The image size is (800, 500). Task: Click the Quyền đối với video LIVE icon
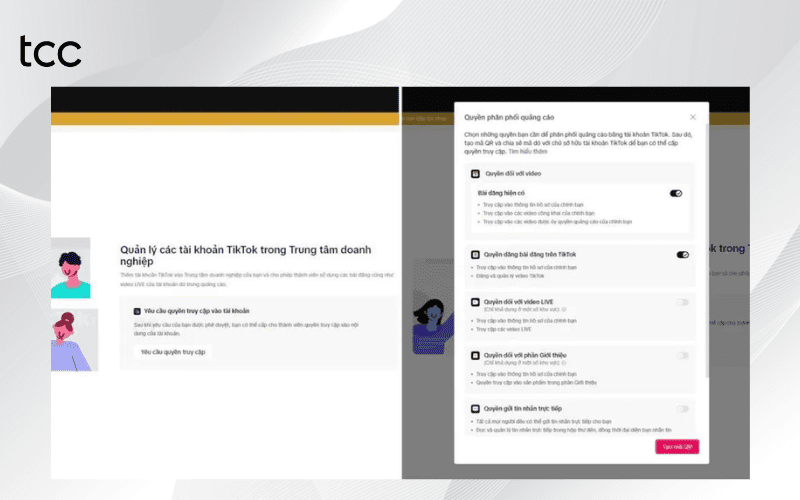point(475,301)
